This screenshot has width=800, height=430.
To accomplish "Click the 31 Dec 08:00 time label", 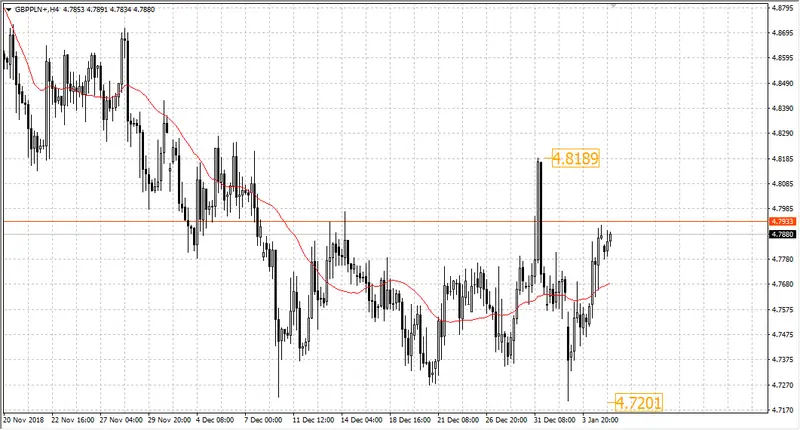I will (555, 420).
